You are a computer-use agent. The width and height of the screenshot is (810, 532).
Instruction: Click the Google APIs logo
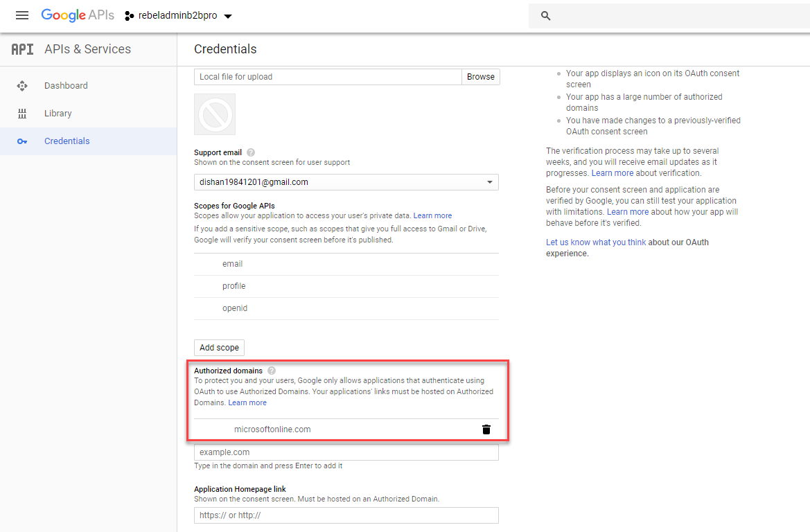click(78, 15)
